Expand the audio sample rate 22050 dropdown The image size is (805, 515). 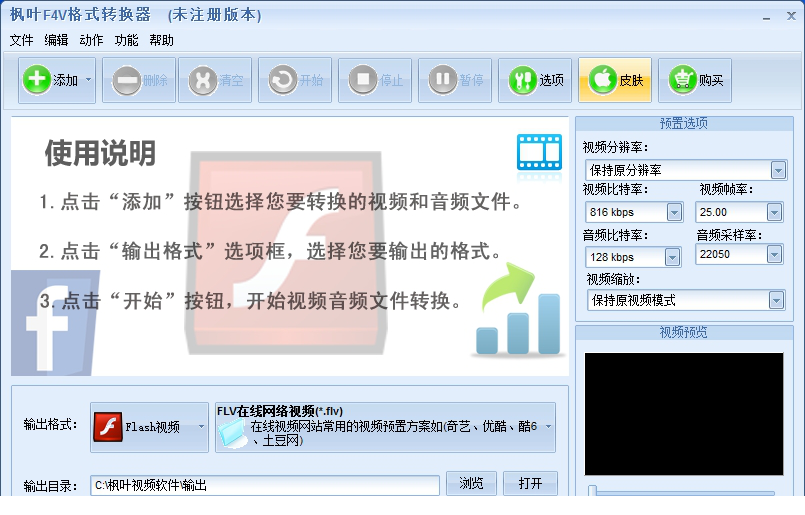click(774, 254)
